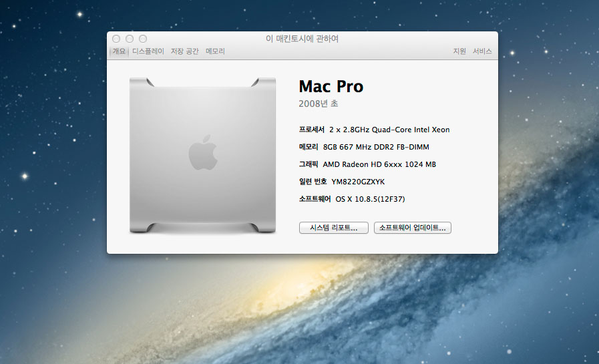
Task: Click the serial number YM8220GZXYK
Action: pyautogui.click(x=358, y=182)
